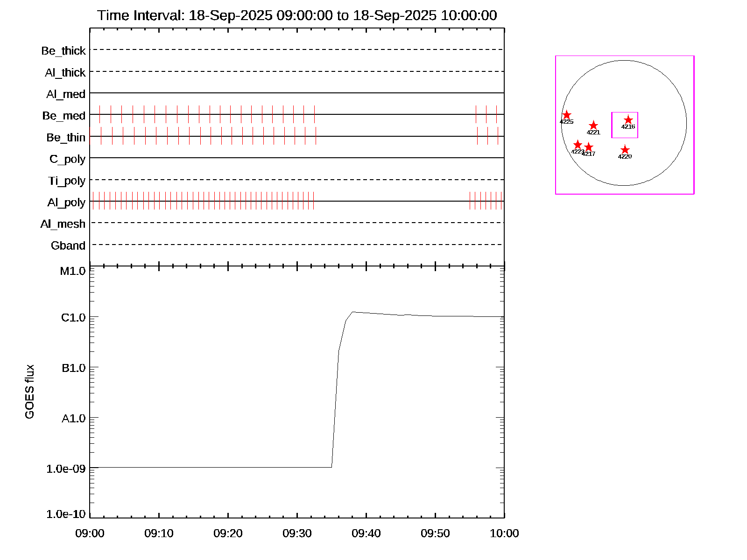Select the star marker for region 4220
747x560 pixels.
(x=625, y=150)
